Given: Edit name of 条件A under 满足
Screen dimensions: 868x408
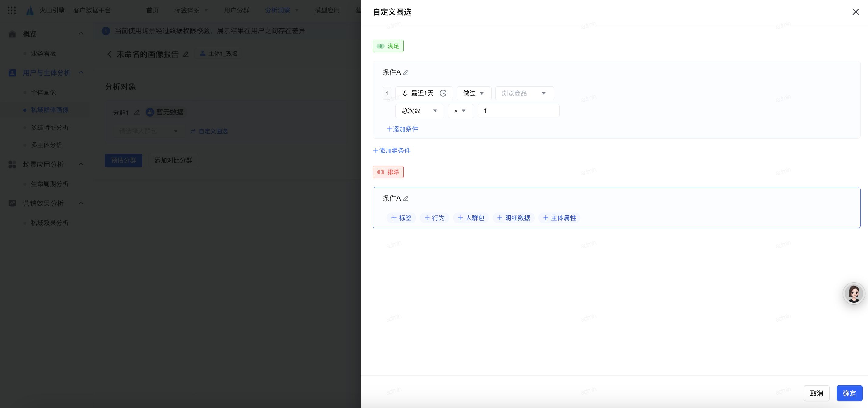Looking at the screenshot, I should click(x=406, y=72).
